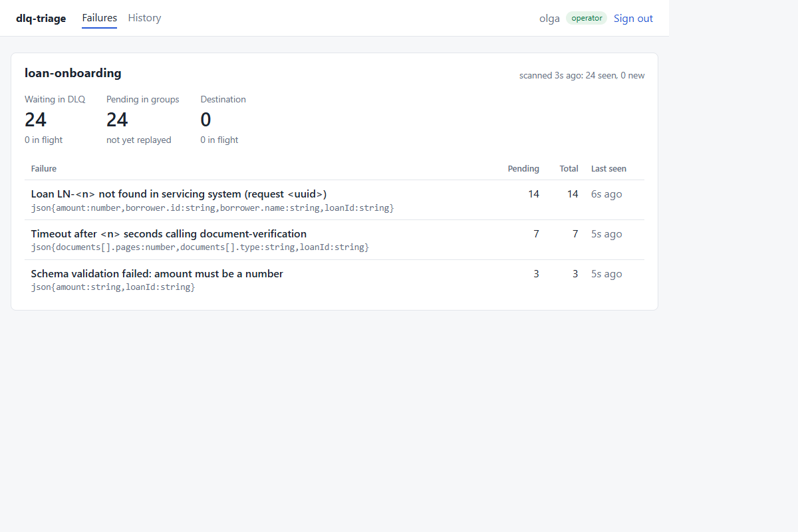Click the scanned 3s ago status text

point(582,75)
